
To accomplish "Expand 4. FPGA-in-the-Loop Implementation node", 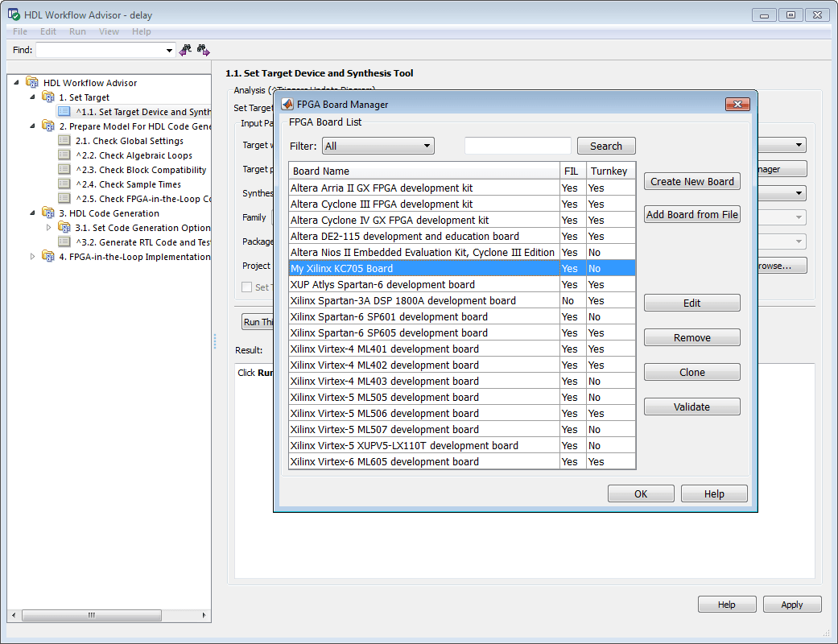I will point(32,256).
